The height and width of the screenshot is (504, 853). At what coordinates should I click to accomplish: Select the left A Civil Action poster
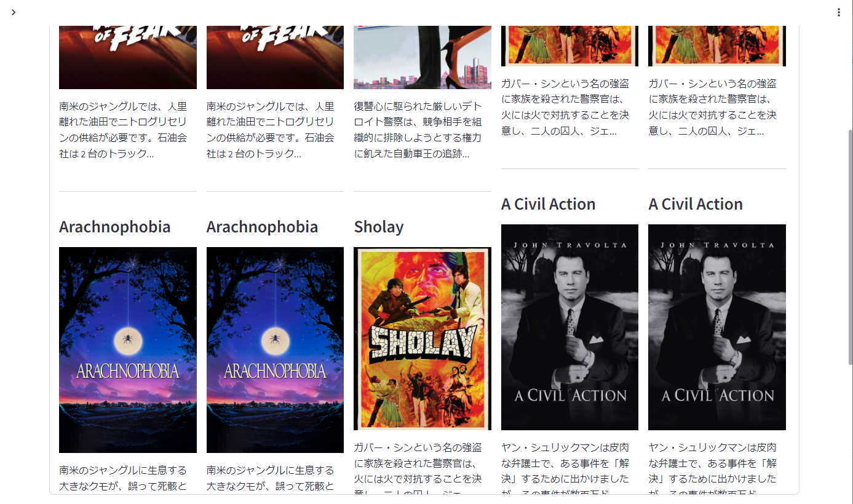coord(569,327)
